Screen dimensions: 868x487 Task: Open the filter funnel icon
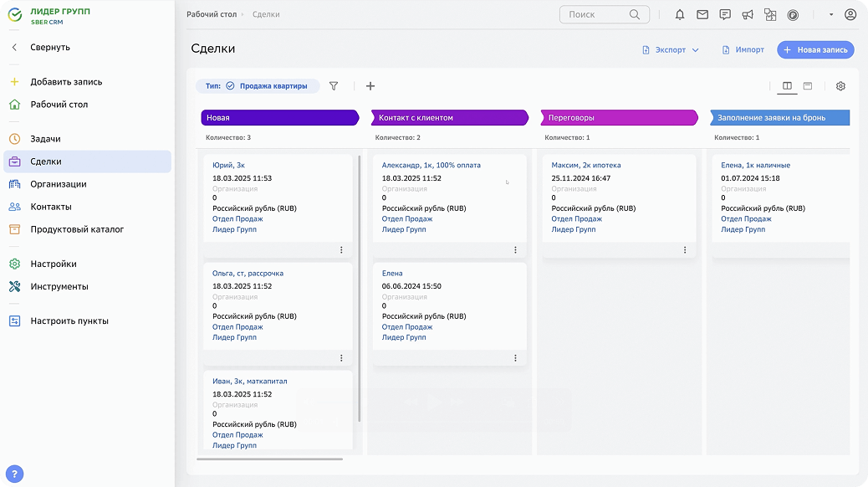click(334, 85)
